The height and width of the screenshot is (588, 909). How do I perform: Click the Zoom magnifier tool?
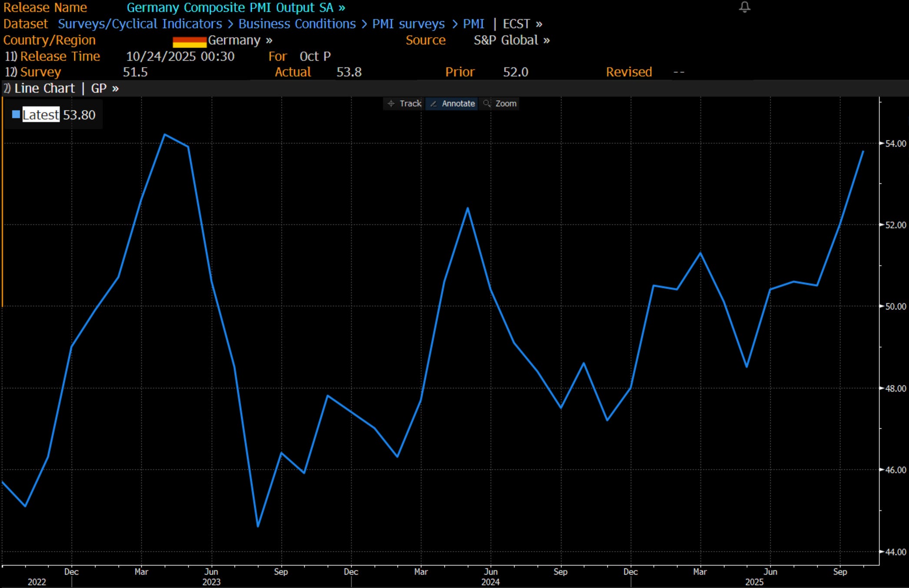[500, 103]
